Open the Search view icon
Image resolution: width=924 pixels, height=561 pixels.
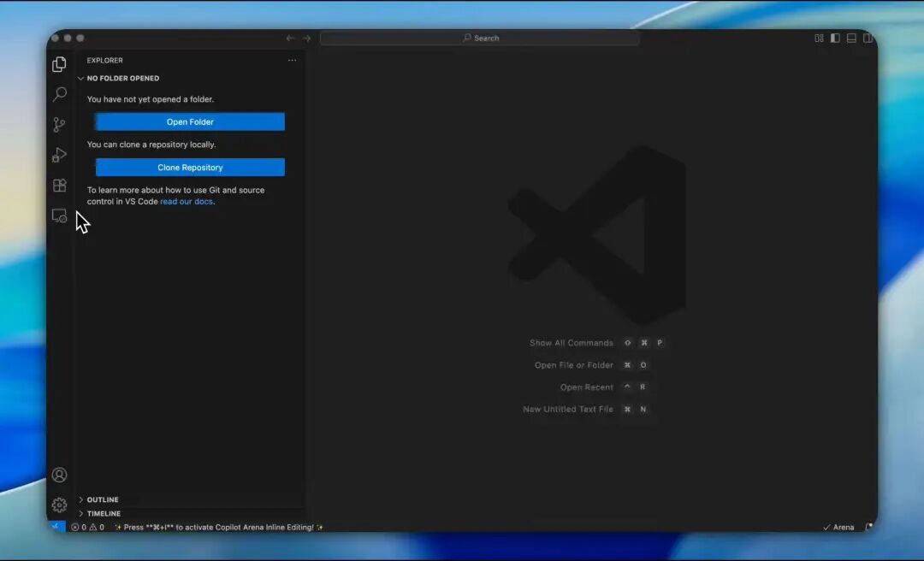[x=60, y=94]
